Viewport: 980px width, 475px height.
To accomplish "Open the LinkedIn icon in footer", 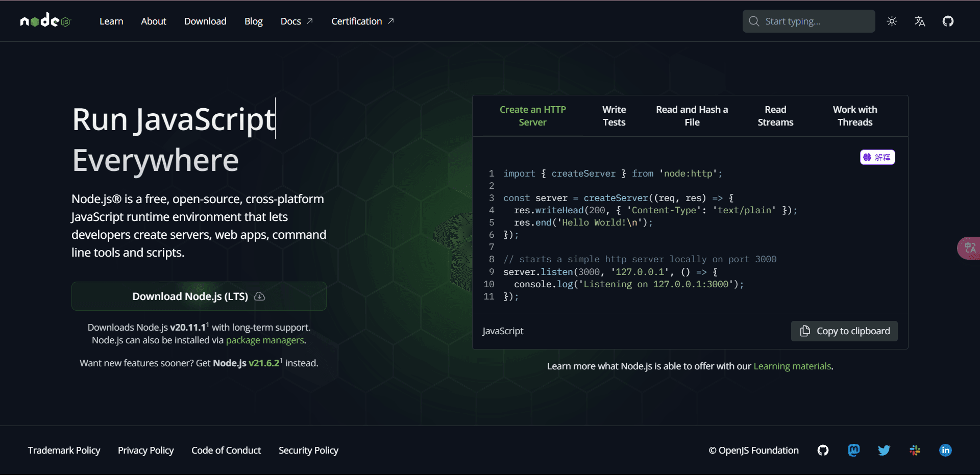I will coord(945,450).
